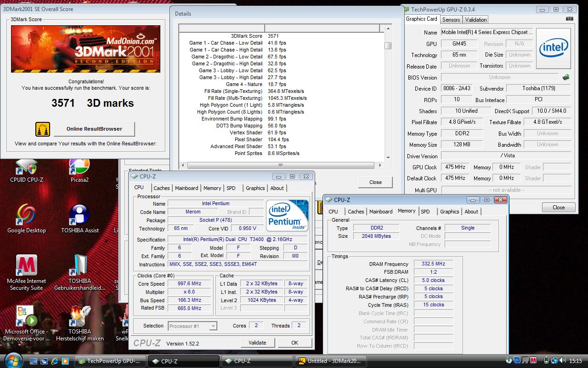The image size is (588, 368).
Task: Switch to Caches tab in CPU-Z processor window
Action: [162, 188]
